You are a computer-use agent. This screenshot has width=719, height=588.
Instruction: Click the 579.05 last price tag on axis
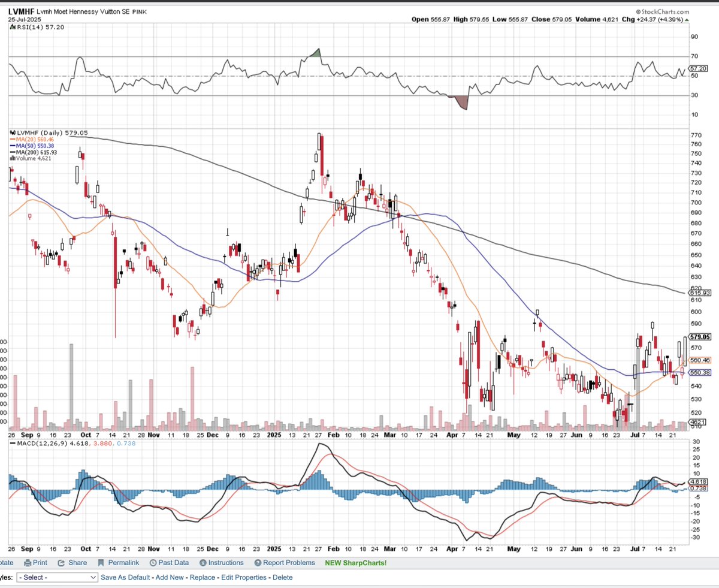pos(700,337)
